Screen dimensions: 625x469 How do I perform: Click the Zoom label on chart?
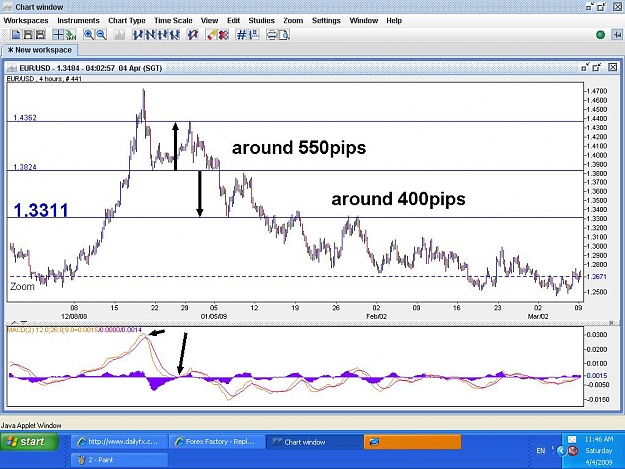pyautogui.click(x=22, y=287)
